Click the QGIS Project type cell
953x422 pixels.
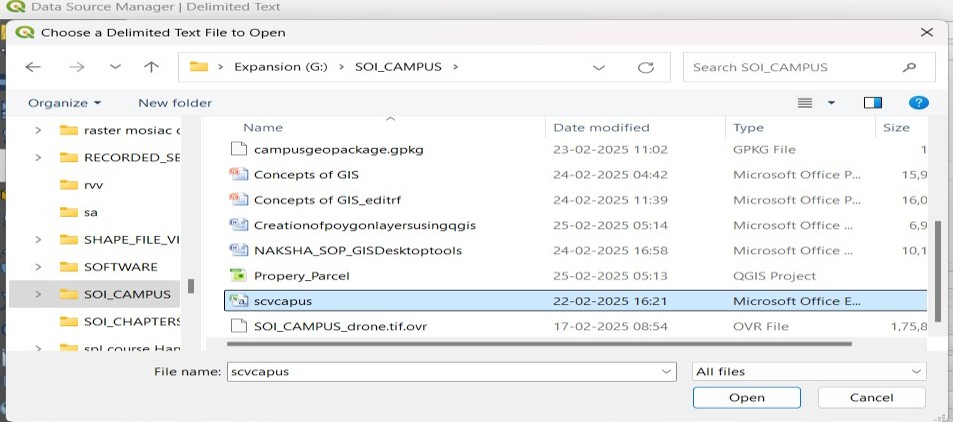(774, 276)
